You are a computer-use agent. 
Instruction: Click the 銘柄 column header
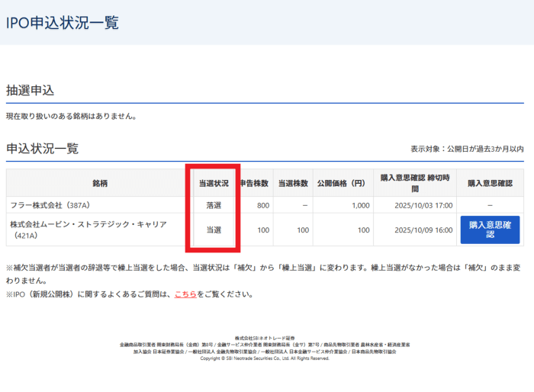pyautogui.click(x=99, y=183)
